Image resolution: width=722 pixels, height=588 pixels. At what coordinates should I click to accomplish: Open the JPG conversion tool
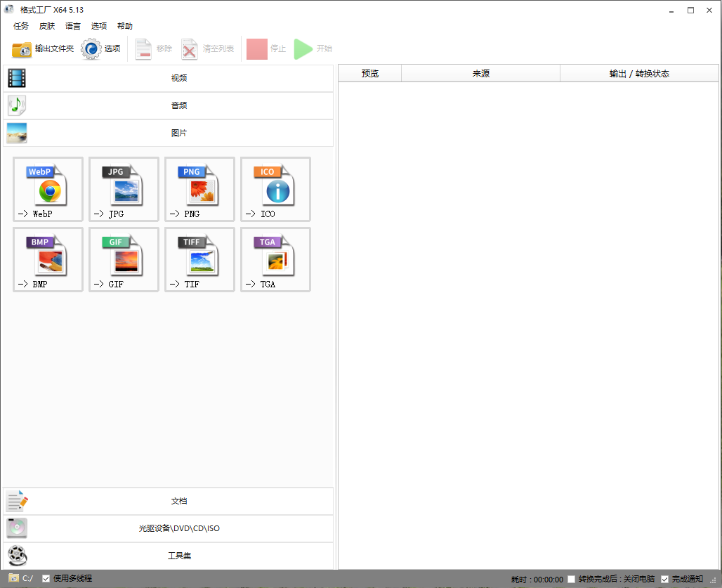coord(124,189)
